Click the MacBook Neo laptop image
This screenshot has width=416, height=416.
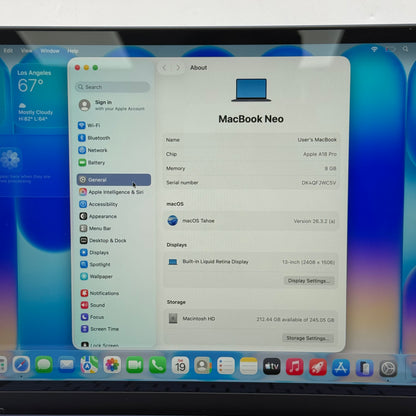pyautogui.click(x=251, y=90)
